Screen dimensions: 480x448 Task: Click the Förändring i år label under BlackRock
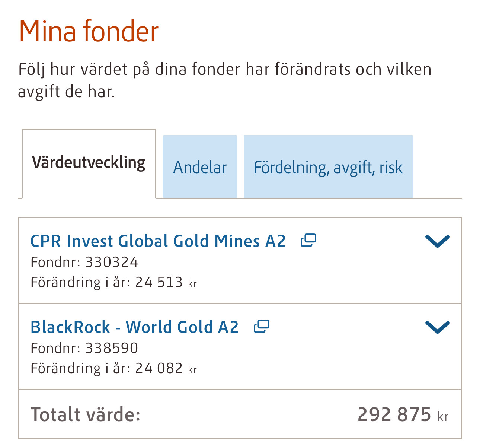click(x=80, y=368)
